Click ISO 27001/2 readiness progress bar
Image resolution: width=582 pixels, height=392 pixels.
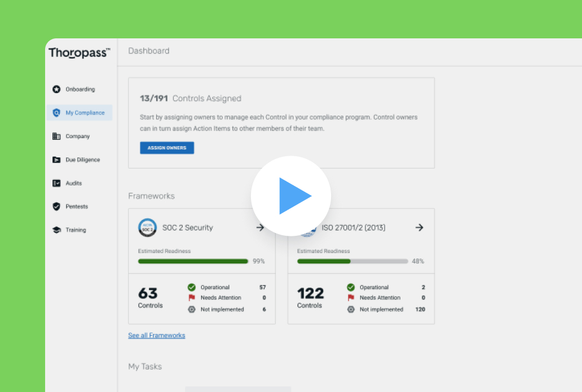(x=352, y=261)
